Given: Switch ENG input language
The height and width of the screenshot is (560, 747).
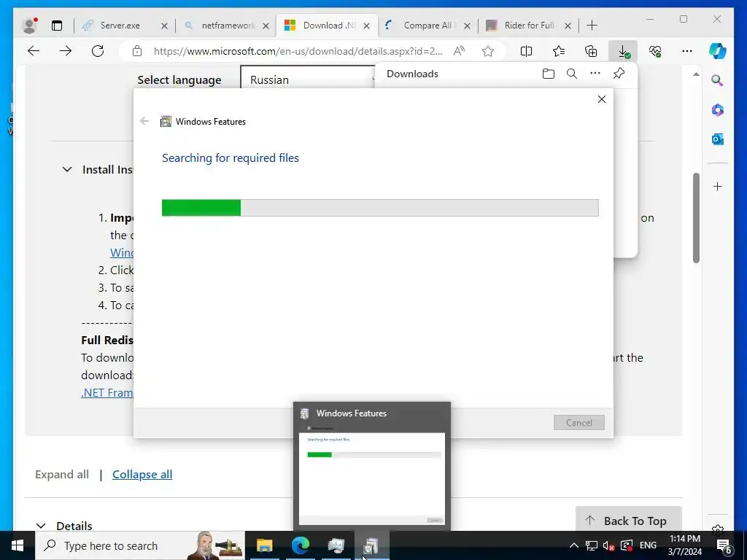Looking at the screenshot, I should click(648, 545).
